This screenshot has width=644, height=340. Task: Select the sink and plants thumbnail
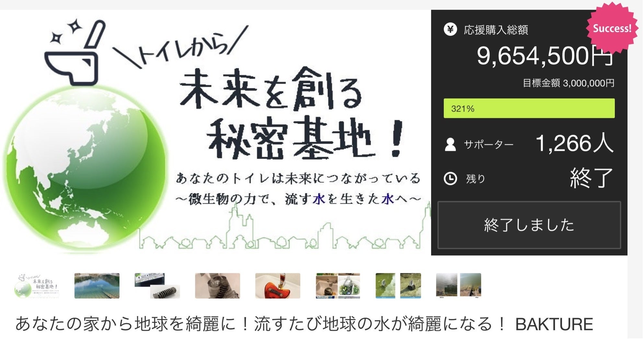338,286
